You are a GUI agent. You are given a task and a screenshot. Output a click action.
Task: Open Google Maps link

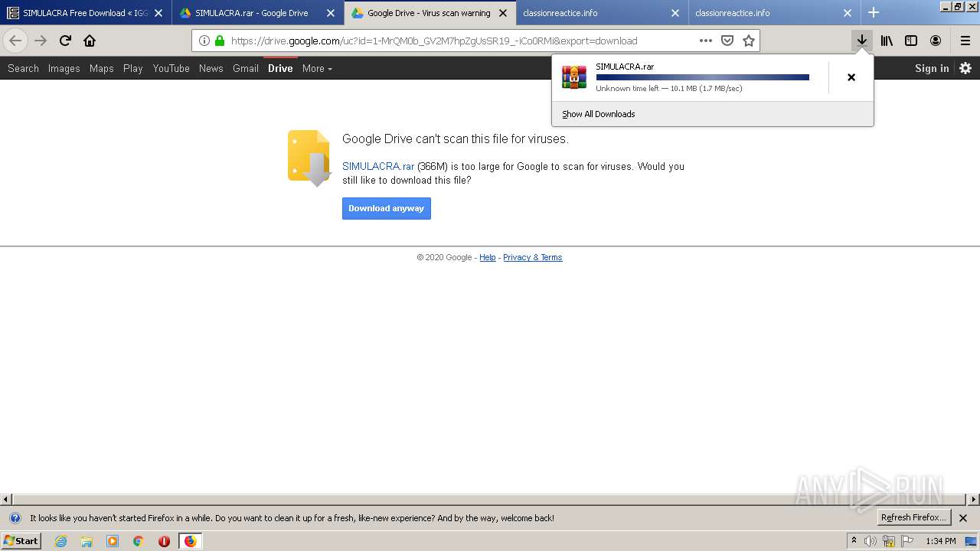(101, 68)
